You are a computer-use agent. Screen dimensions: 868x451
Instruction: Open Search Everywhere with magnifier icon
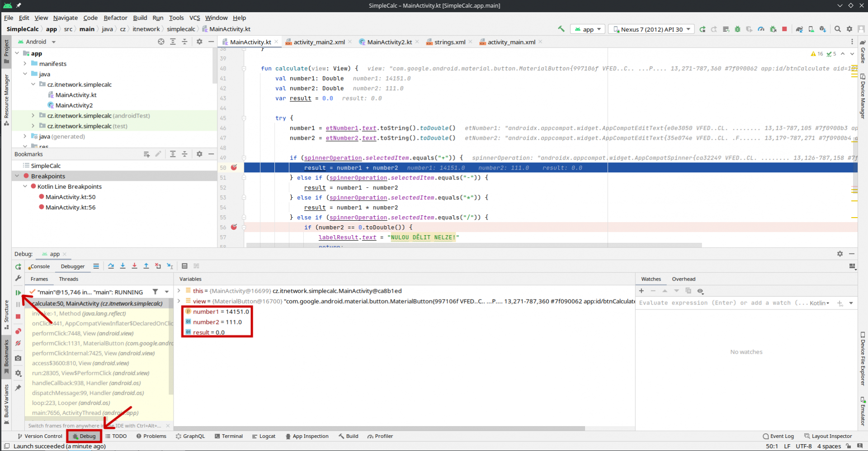click(x=838, y=29)
